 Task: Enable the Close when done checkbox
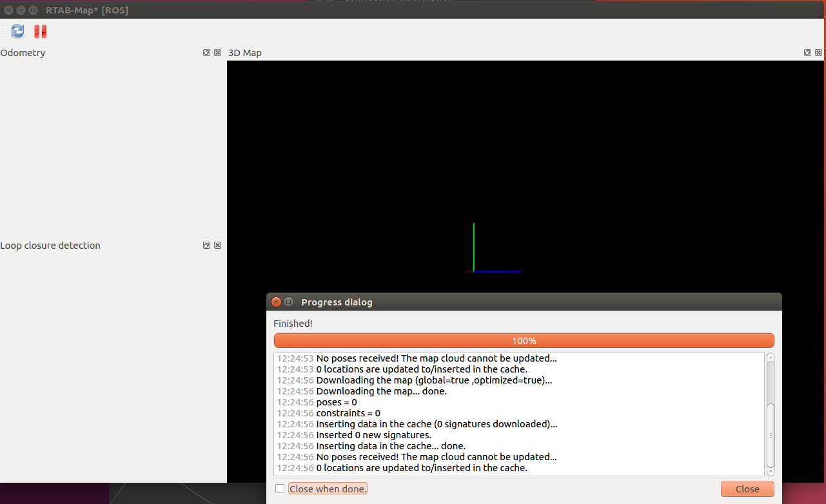click(280, 489)
